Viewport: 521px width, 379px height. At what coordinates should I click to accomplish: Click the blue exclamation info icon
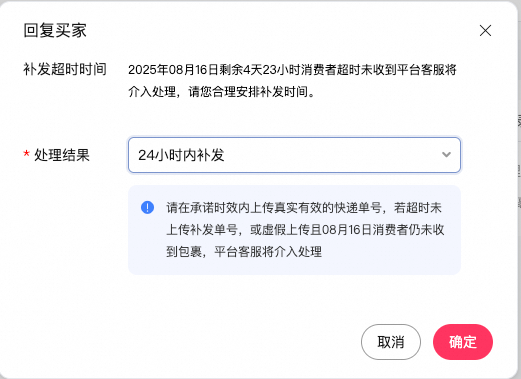147,207
